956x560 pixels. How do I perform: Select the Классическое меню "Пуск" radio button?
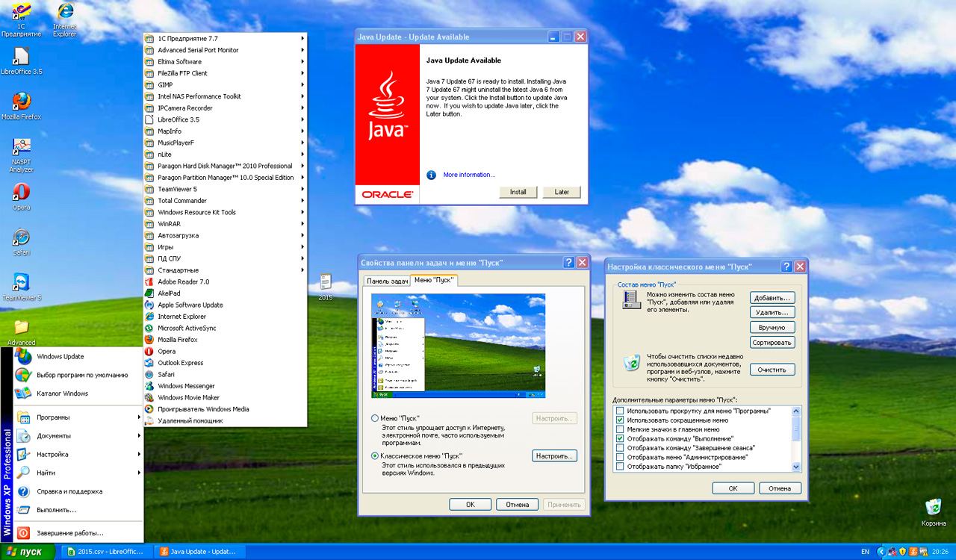375,455
